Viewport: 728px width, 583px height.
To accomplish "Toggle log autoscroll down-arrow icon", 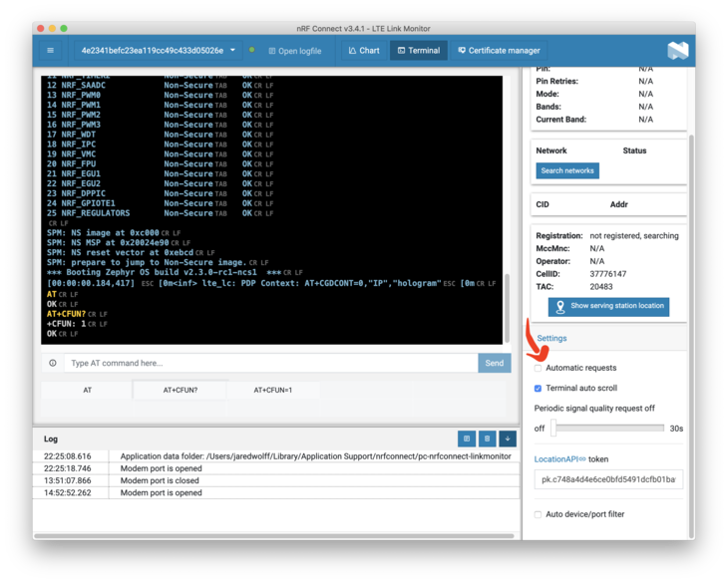I will (507, 438).
